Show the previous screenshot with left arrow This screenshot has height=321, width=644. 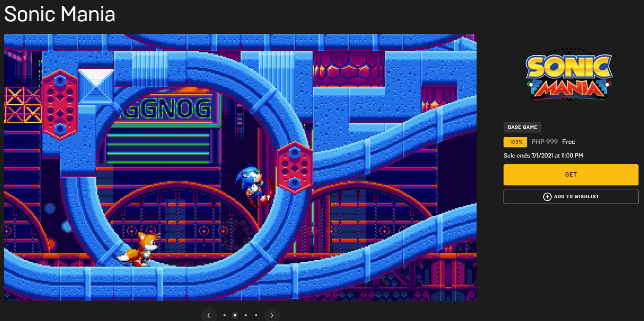point(209,315)
